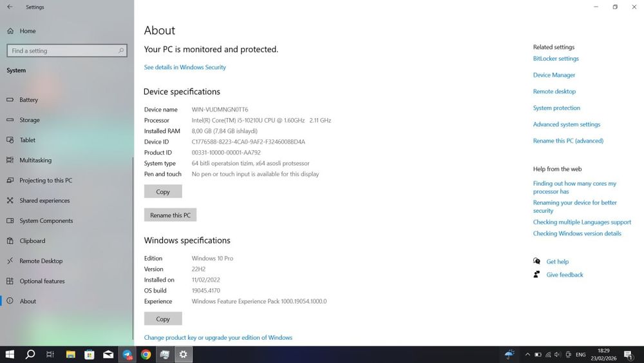Image resolution: width=644 pixels, height=363 pixels.
Task: Open taskbar Search
Action: tap(30, 355)
